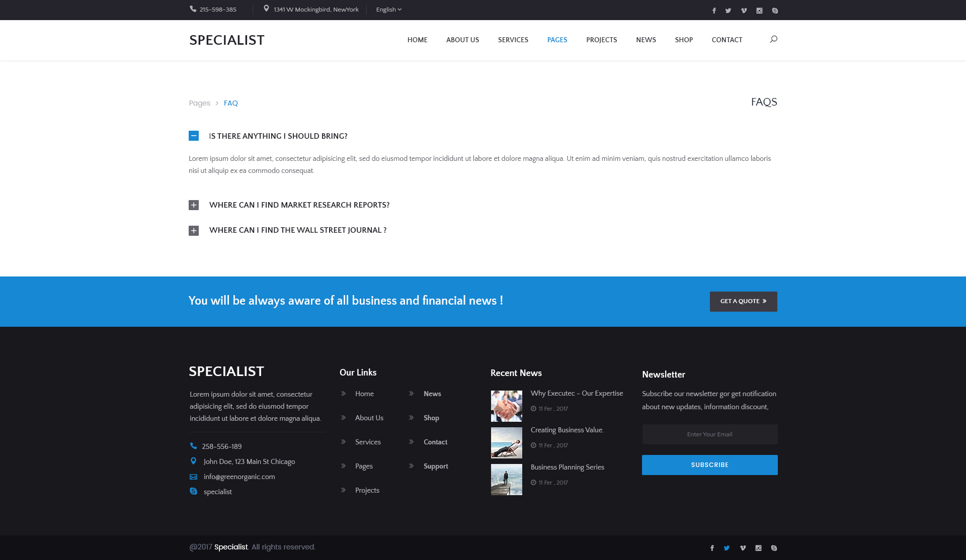966x560 pixels.
Task: Expand the Wall Street Journal question
Action: [194, 231]
